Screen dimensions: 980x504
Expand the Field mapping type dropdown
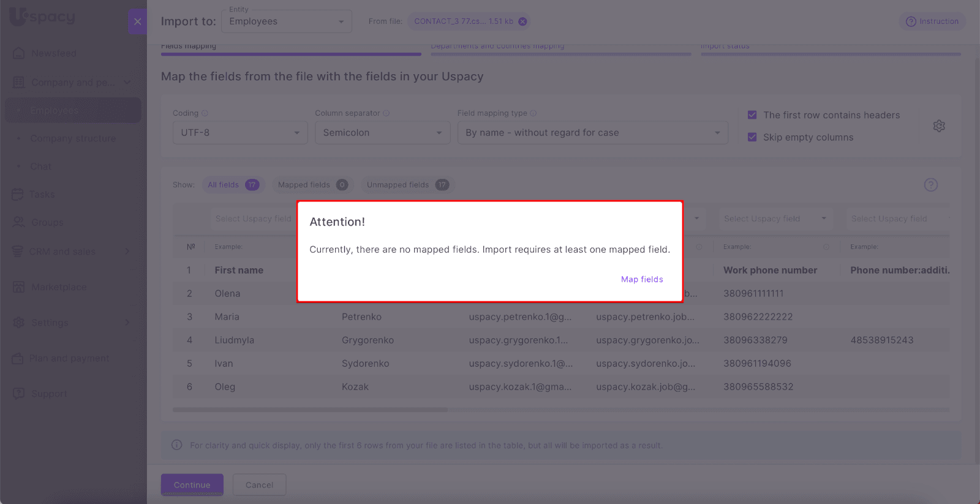(x=592, y=133)
